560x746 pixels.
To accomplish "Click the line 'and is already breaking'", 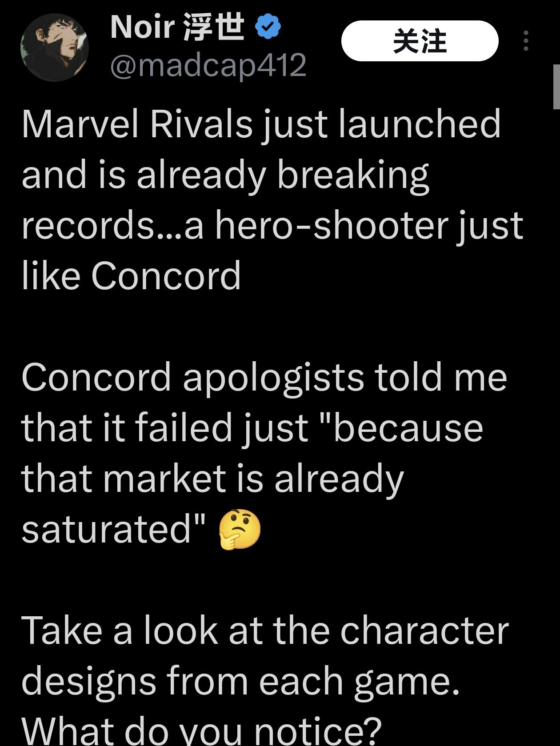I will coord(225,175).
